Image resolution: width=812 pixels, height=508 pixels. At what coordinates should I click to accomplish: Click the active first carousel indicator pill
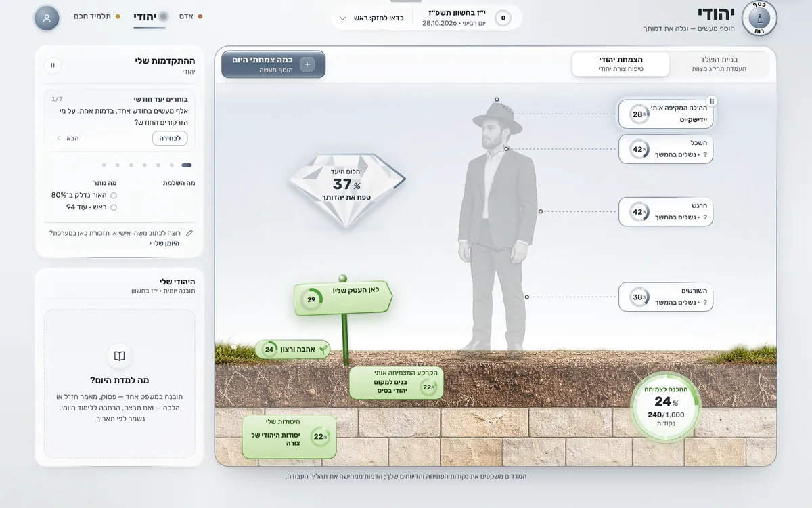pos(187,165)
